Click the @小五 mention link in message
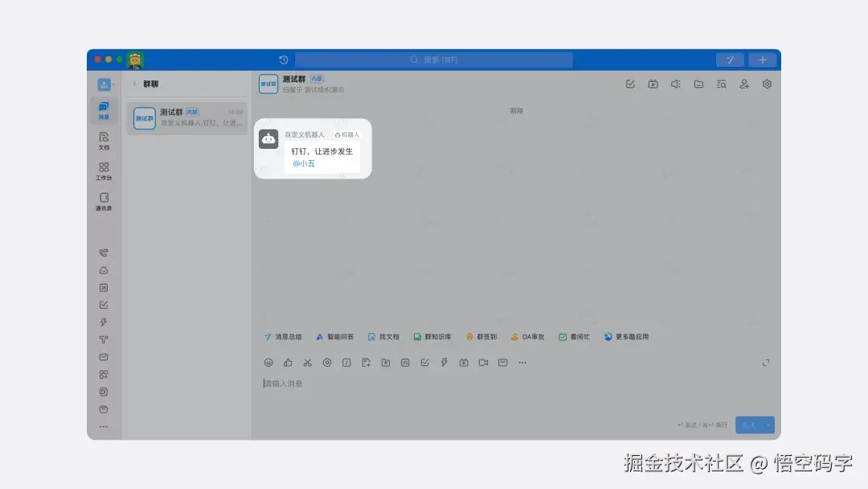Image resolution: width=868 pixels, height=489 pixels. click(x=304, y=162)
